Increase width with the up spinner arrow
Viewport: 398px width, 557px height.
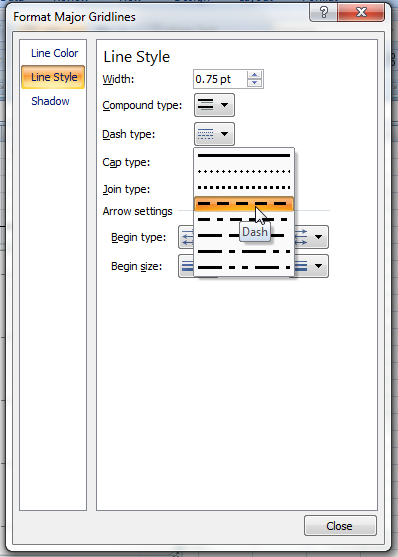254,75
